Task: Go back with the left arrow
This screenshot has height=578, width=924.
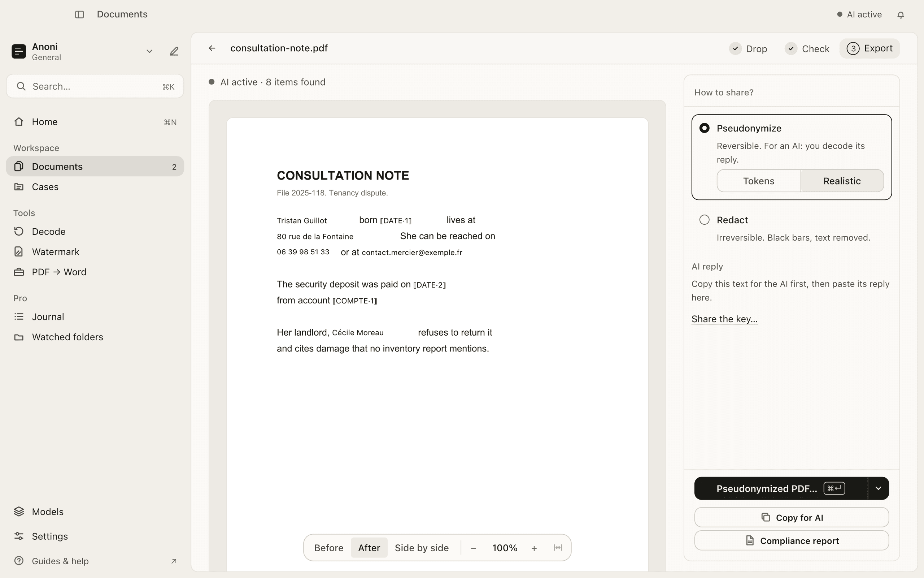Action: [212, 48]
